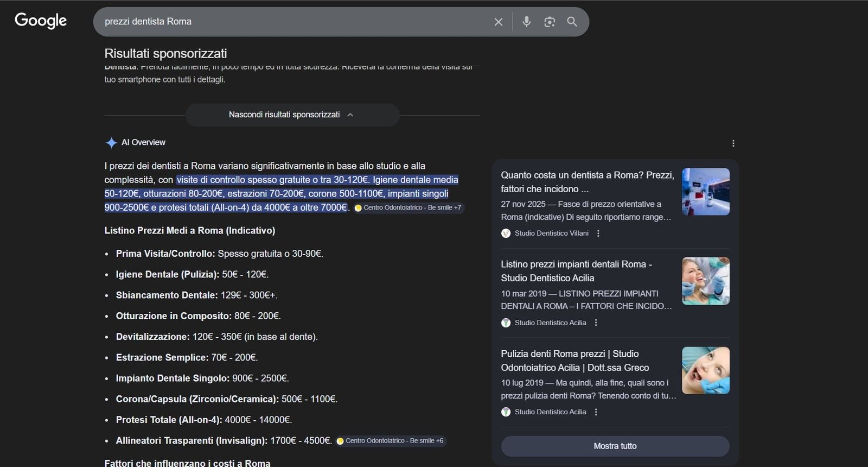
Task: Click the 'Protesi Totale (All-on-4)' list item
Action: [x=203, y=420]
